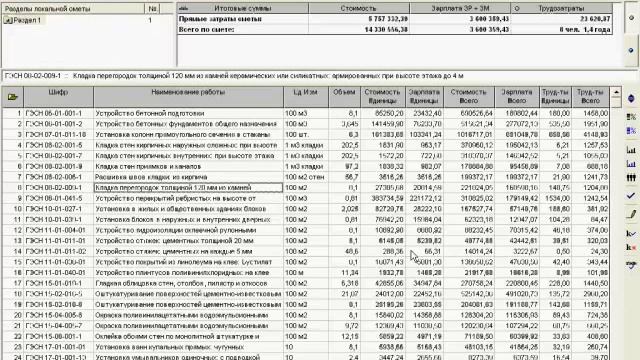Click the small icon in Итоговые суммы header
This screenshot has height=360, width=640.
184,8
